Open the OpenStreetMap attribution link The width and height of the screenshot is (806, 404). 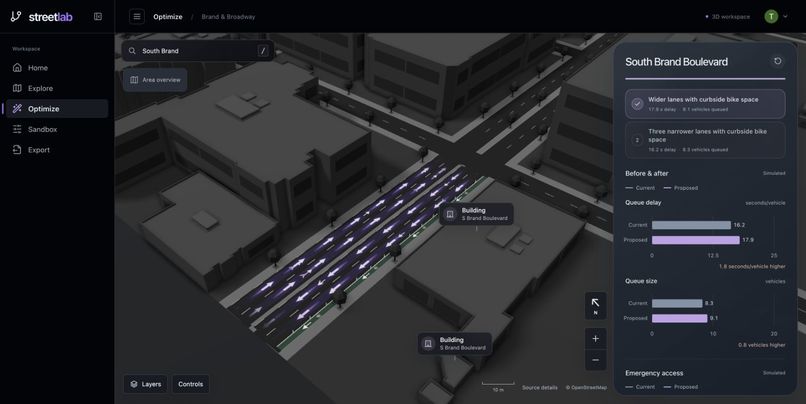click(586, 388)
